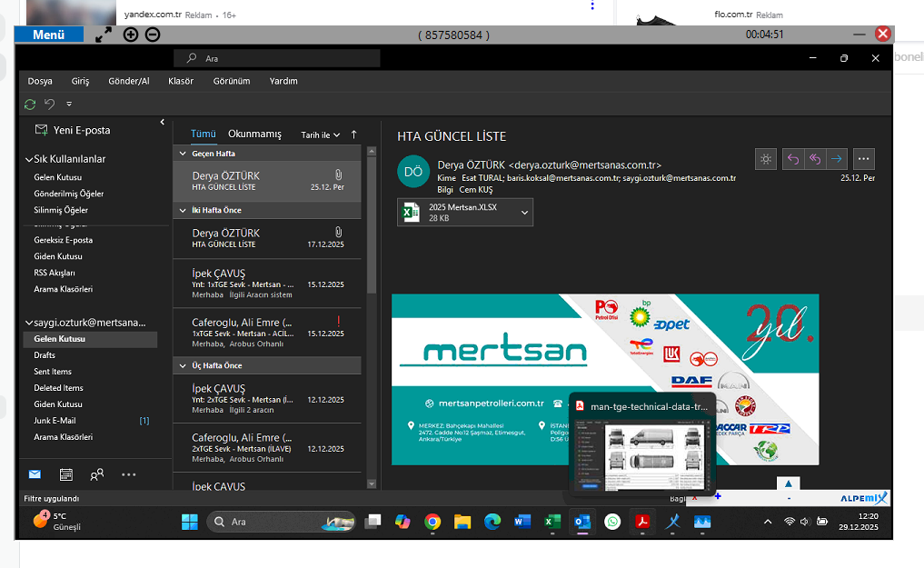Open the Yardım ribbon tab
Screen dimensions: 924x568
[x=283, y=81]
